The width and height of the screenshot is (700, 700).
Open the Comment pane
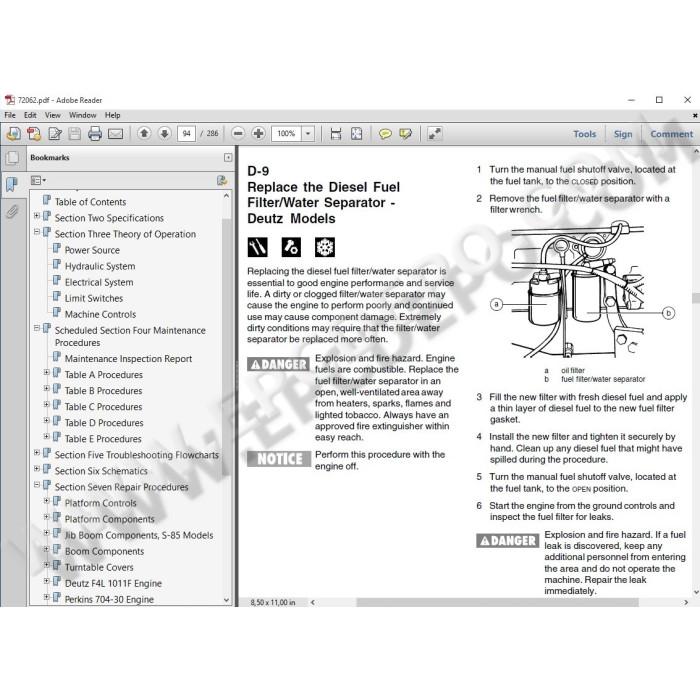coord(671,134)
